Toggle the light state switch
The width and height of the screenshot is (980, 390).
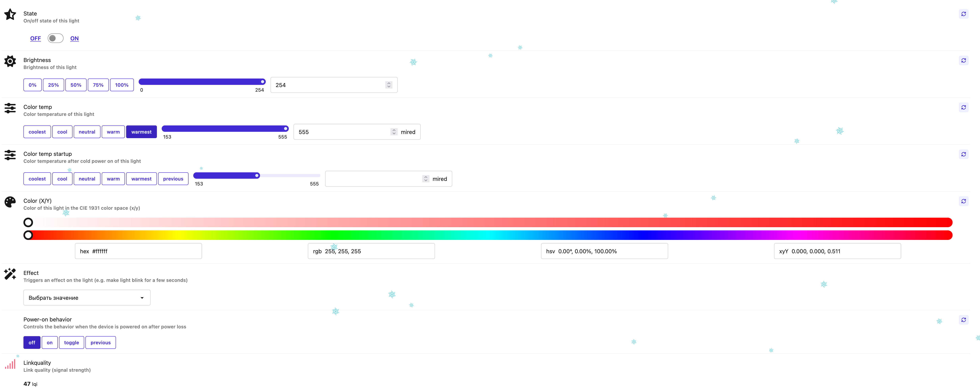tap(56, 39)
